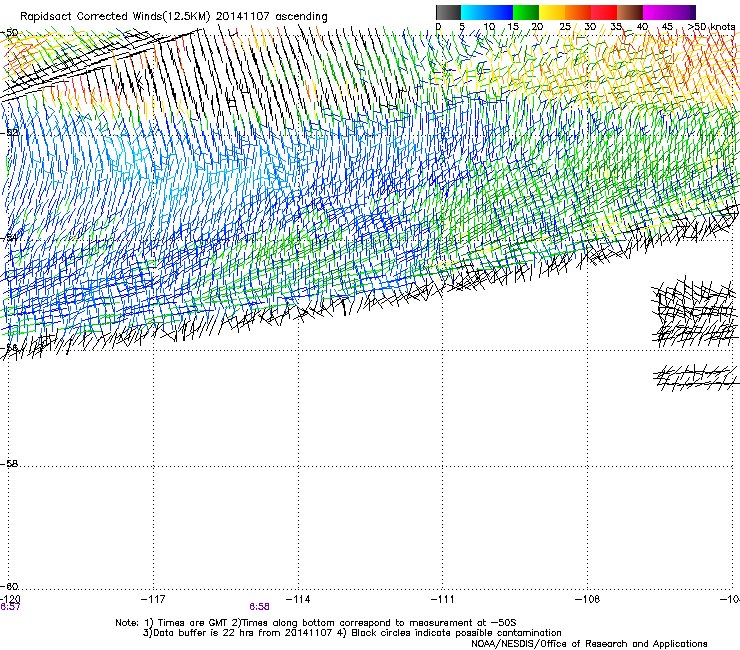Click the brown 35-40 knots color swatch
Screen dimensions: 740x650
[630, 12]
